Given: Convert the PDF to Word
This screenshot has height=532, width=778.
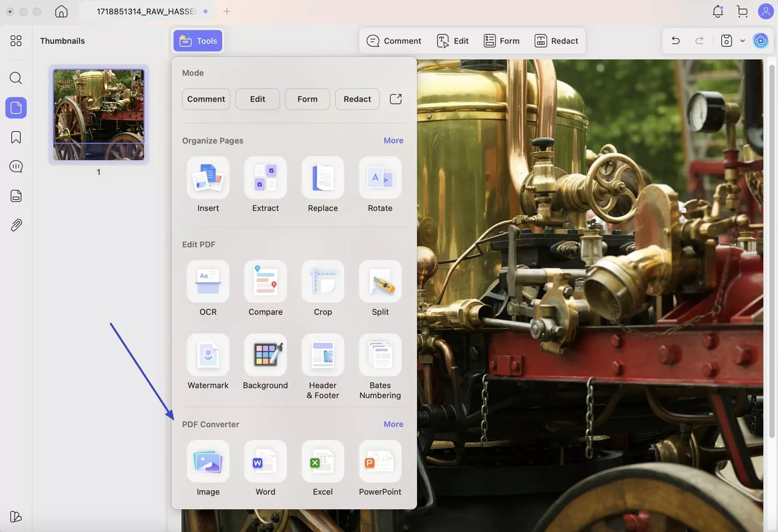Looking at the screenshot, I should [265, 469].
